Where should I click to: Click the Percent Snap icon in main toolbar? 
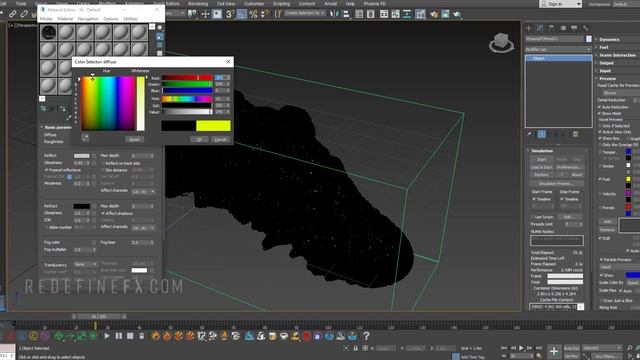253,14
